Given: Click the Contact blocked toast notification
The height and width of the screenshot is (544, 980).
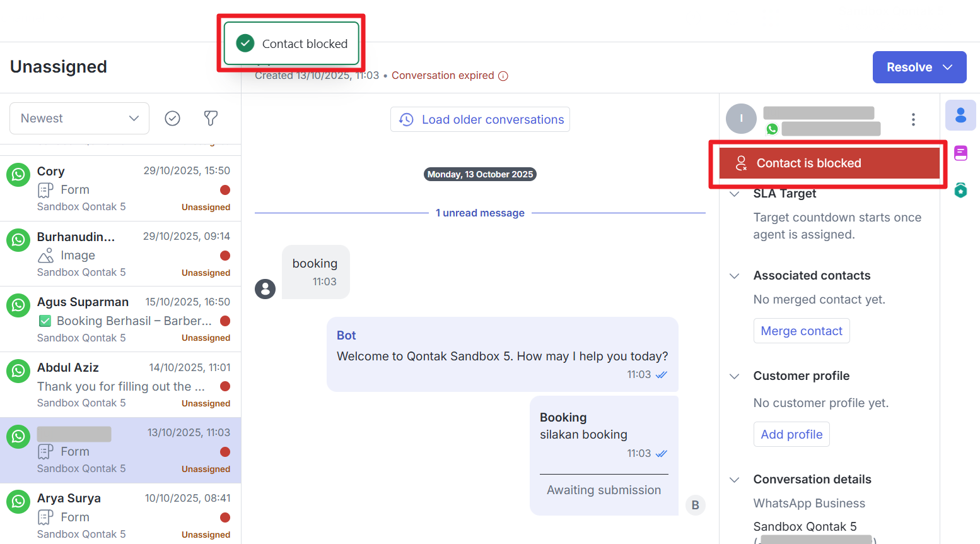Looking at the screenshot, I should click(x=291, y=44).
